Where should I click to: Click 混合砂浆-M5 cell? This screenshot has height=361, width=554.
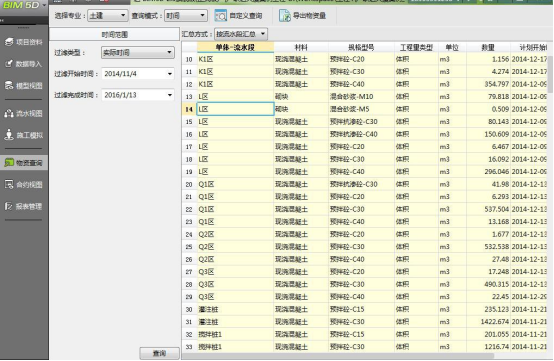[361, 109]
